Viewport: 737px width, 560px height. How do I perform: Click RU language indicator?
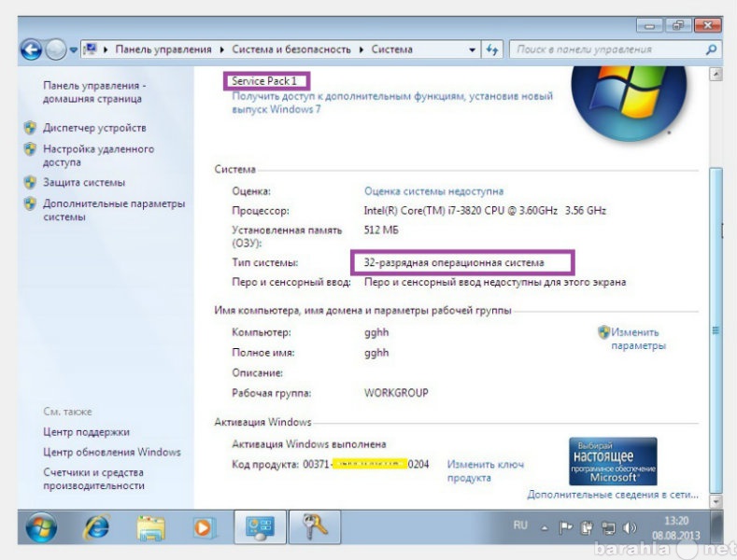(520, 525)
